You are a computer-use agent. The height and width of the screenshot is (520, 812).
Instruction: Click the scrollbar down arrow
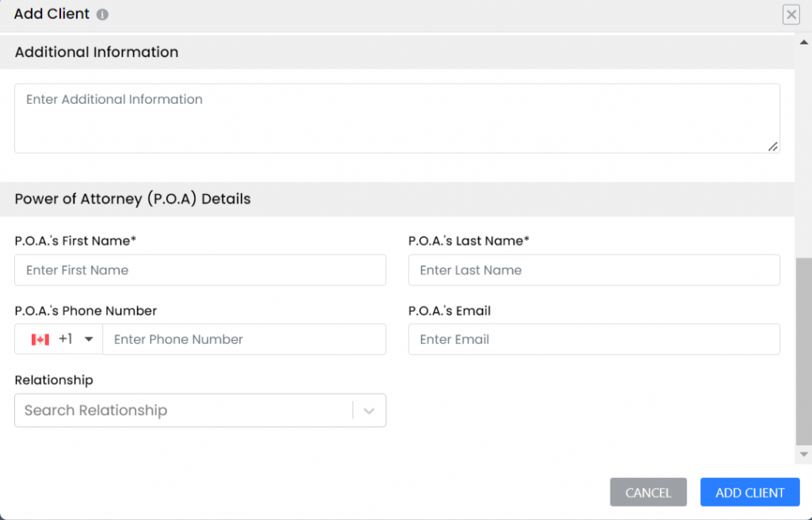click(802, 453)
